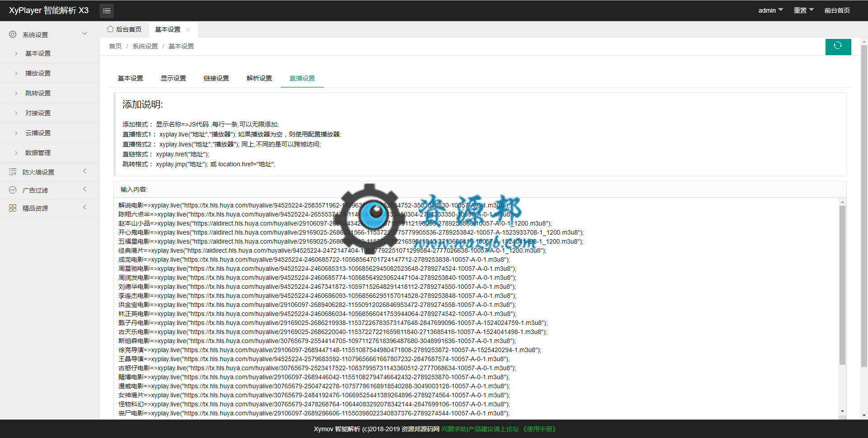The width and height of the screenshot is (868, 438).
Task: Open the 重置 dropdown menu
Action: [x=803, y=10]
